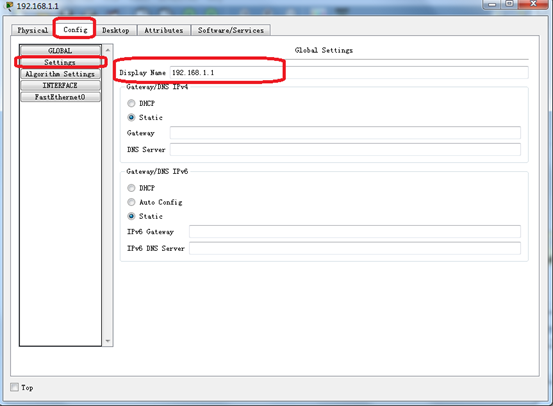553x406 pixels.
Task: Open the Attributes tab
Action: click(x=164, y=30)
